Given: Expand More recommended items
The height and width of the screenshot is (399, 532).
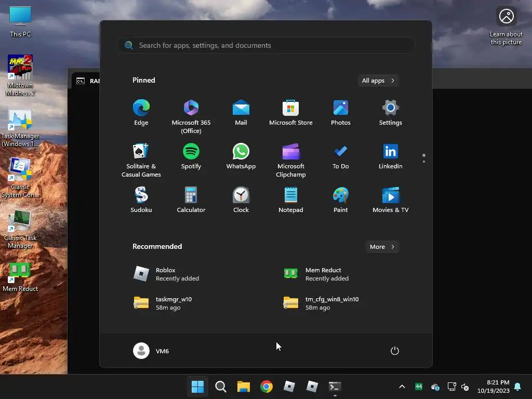Looking at the screenshot, I should point(382,247).
